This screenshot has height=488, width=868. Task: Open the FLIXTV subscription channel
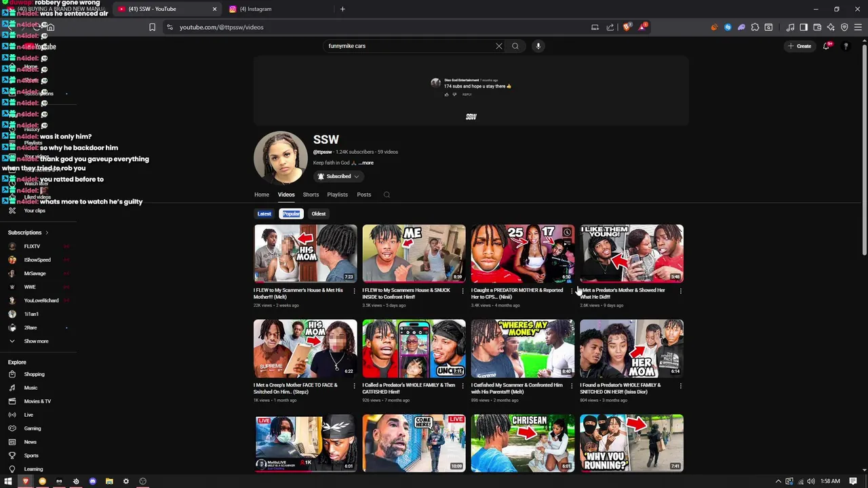coord(32,246)
